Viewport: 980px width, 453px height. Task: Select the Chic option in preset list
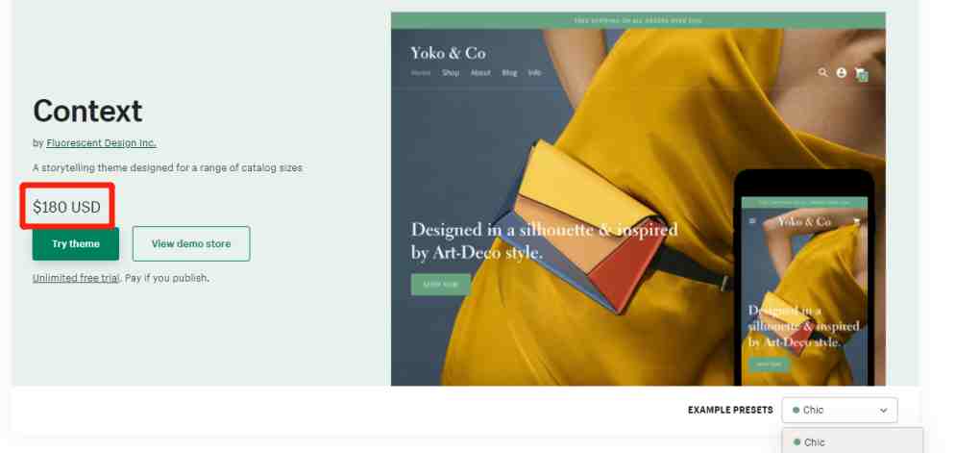pyautogui.click(x=852, y=441)
